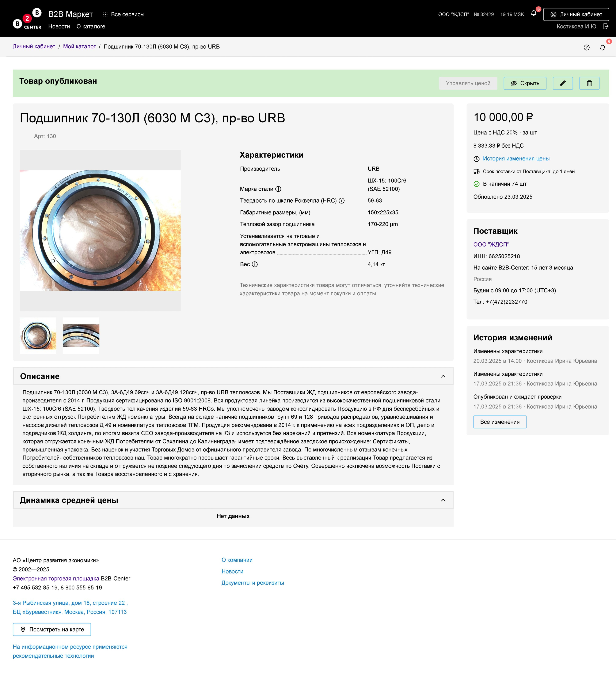Screen dimensions: 616x683
Task: Open footer Новости link
Action: click(x=232, y=572)
